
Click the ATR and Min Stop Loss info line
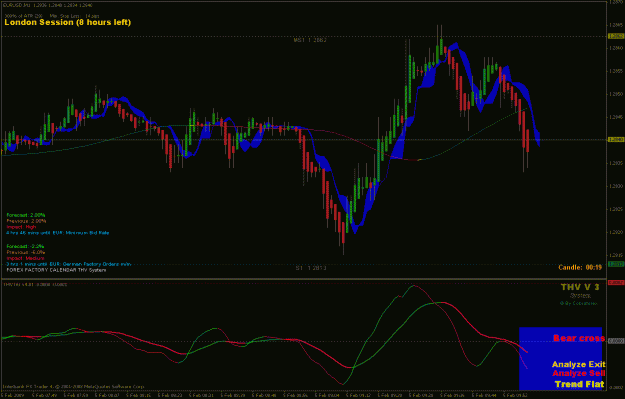click(x=52, y=16)
